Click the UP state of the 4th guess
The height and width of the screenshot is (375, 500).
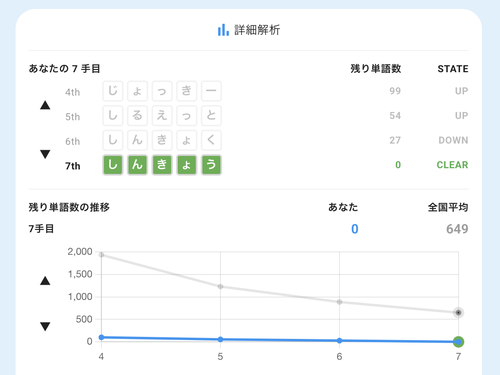462,91
